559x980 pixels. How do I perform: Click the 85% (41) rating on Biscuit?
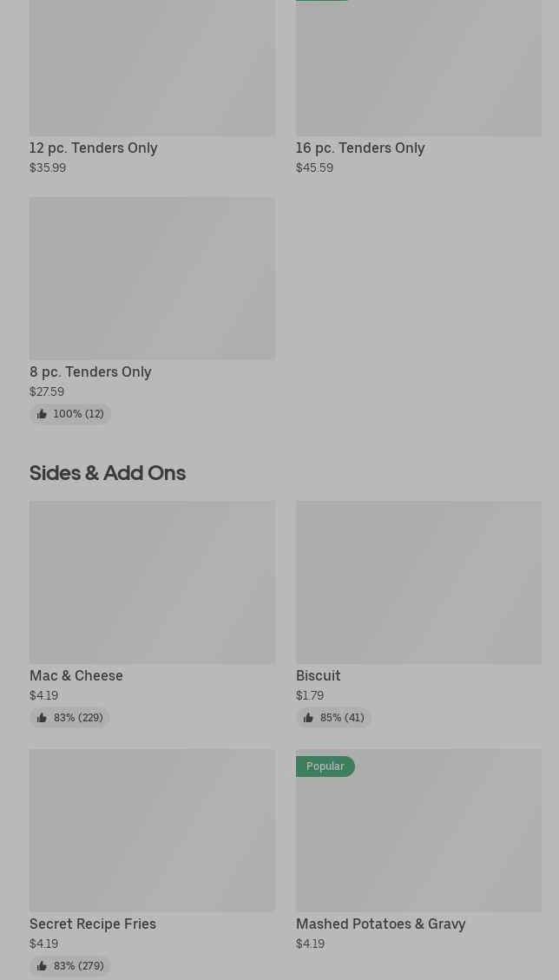tap(342, 718)
